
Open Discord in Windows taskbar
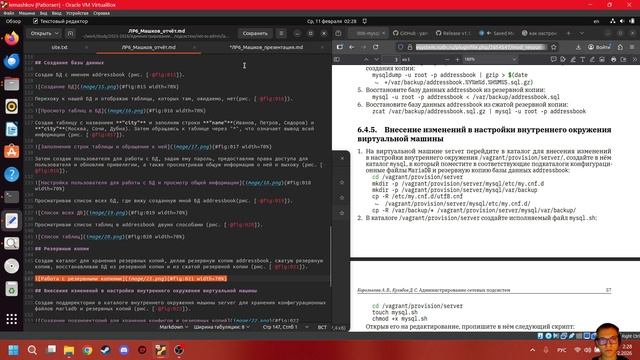[x=124, y=350]
